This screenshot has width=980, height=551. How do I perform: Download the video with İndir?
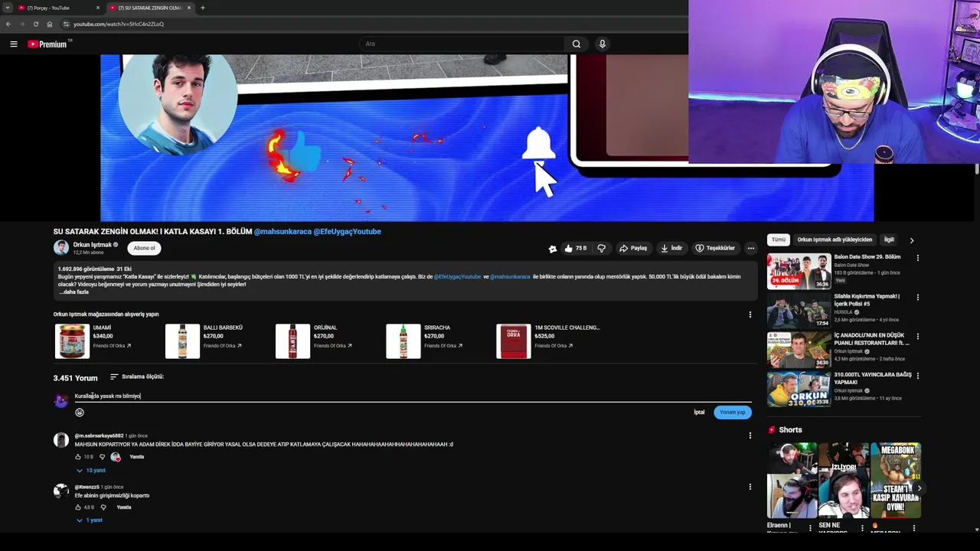pos(671,248)
